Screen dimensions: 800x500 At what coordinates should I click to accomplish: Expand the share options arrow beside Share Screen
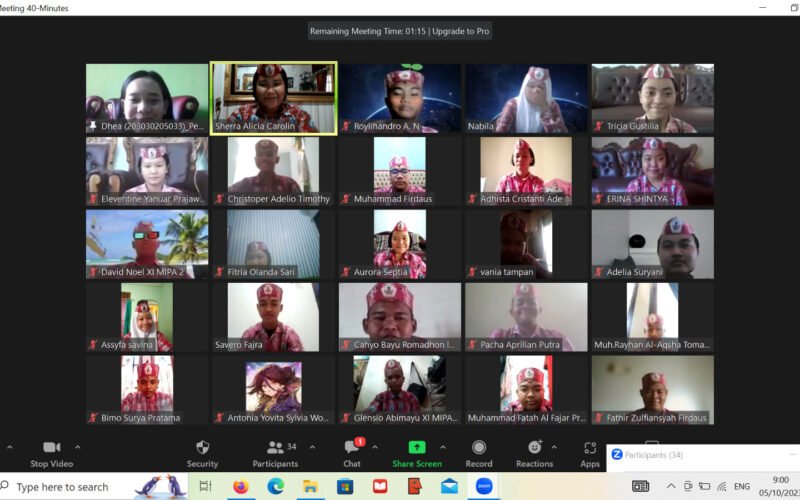point(443,447)
